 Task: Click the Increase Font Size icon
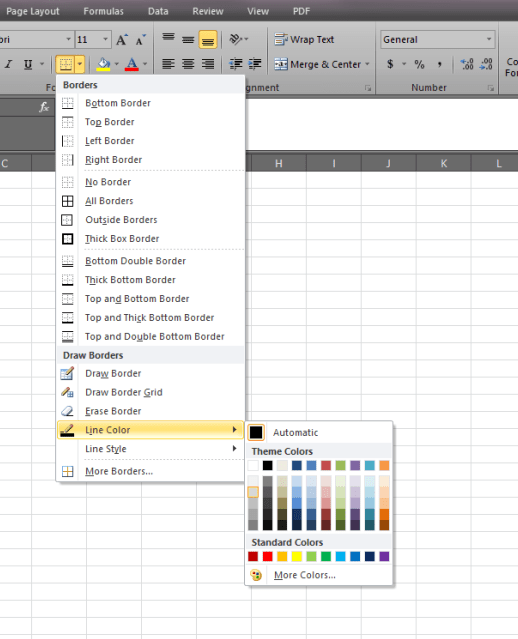pos(121,40)
